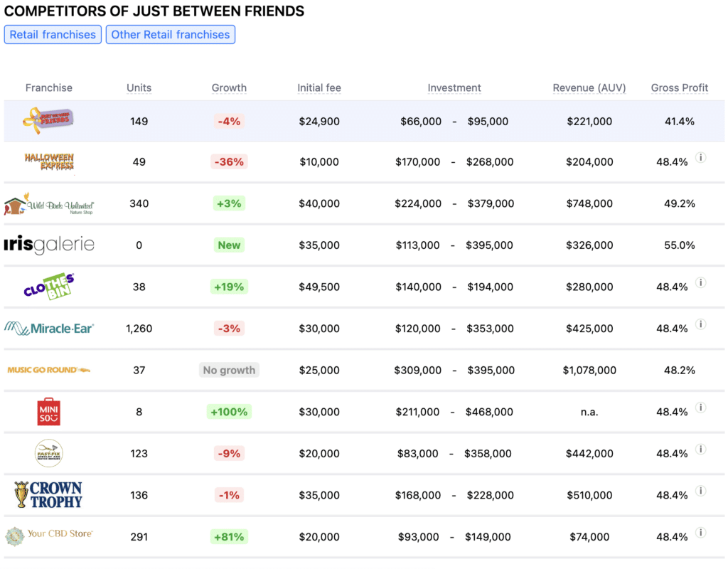
Task: Select the +3% growth badge
Action: [229, 203]
